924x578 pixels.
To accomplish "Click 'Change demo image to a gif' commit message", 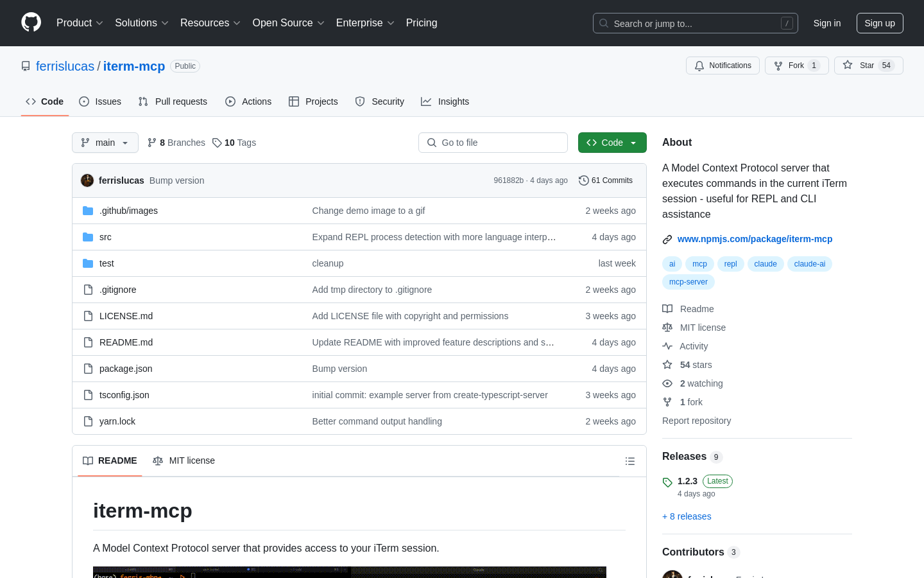I will [x=368, y=211].
